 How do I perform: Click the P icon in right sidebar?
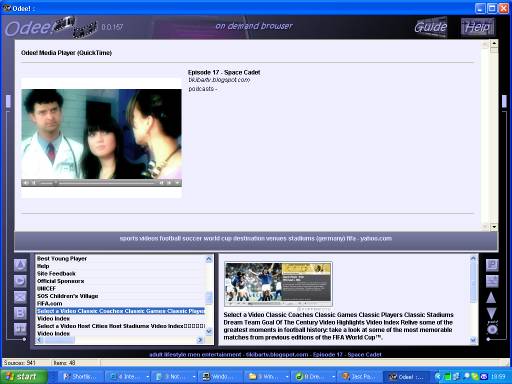click(x=492, y=265)
